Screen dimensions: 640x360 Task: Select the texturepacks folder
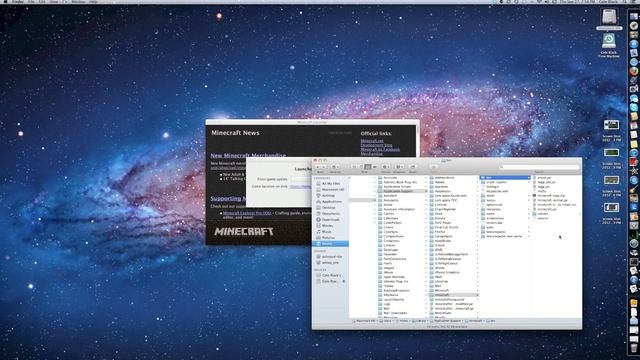tap(505, 232)
